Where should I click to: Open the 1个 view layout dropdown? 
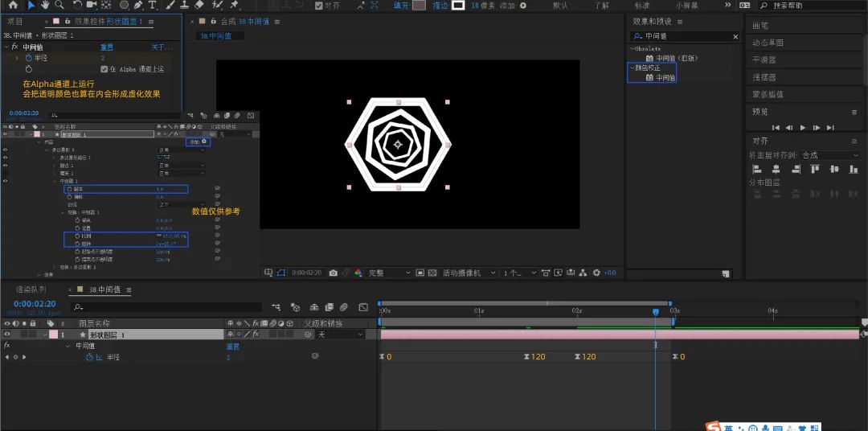pyautogui.click(x=519, y=273)
